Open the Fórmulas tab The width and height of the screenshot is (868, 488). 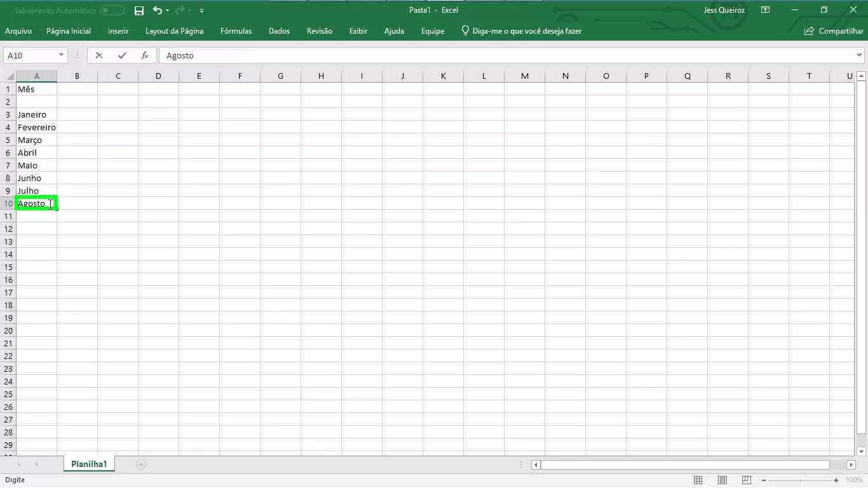(x=236, y=31)
